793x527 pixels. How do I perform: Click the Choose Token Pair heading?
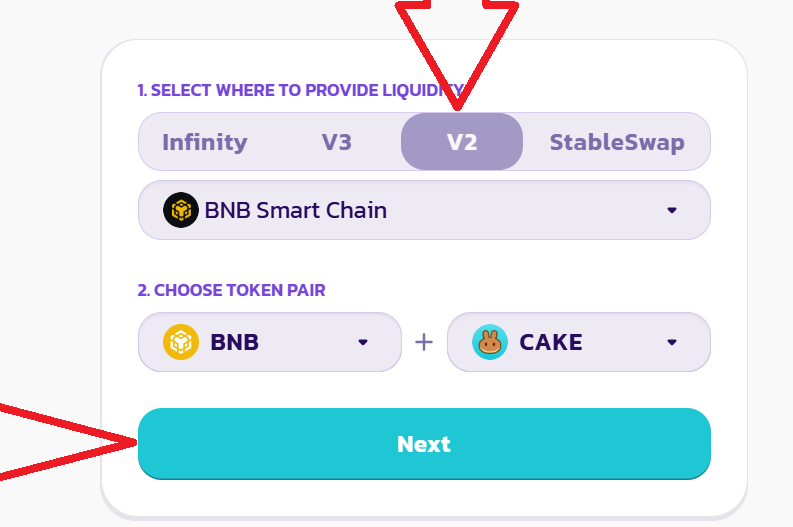231,290
